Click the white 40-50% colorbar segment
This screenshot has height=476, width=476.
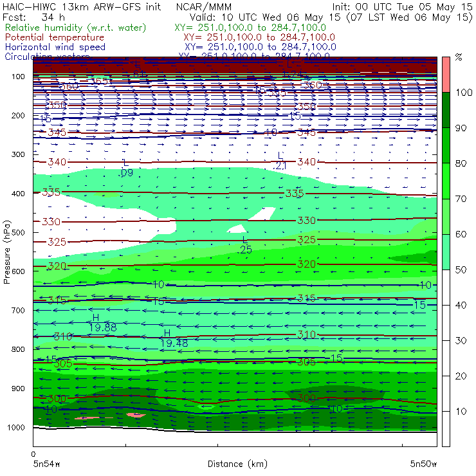tap(446, 287)
